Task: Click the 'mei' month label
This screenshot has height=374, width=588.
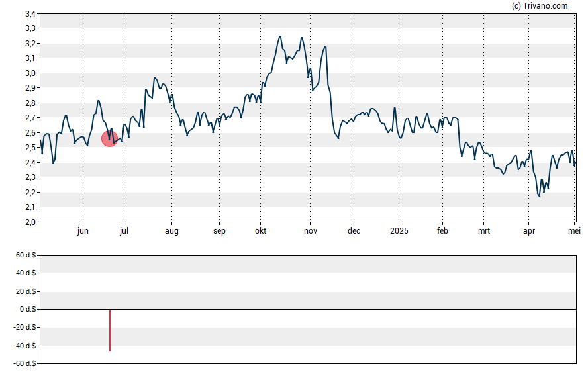Action: (x=574, y=231)
